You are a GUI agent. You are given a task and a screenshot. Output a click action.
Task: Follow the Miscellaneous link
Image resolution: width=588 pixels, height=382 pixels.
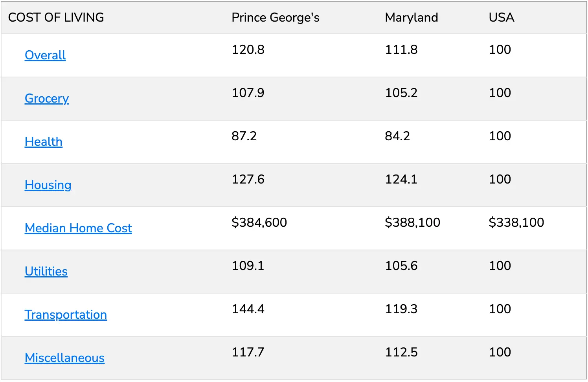point(64,358)
